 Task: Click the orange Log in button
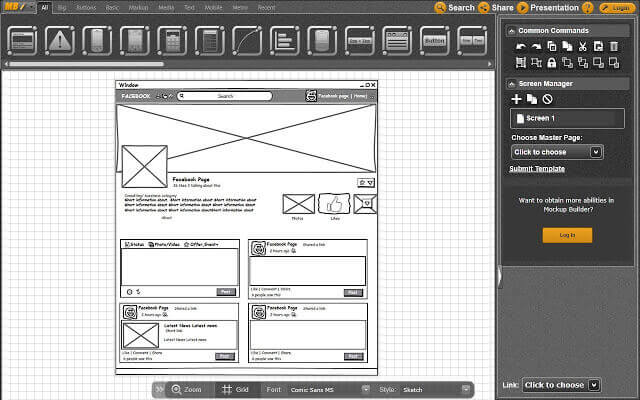click(567, 235)
